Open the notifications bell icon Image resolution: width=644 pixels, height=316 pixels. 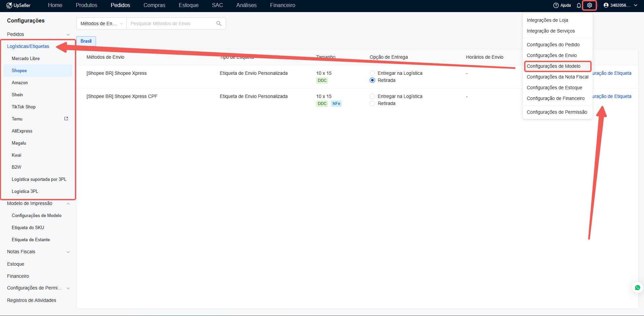579,5
